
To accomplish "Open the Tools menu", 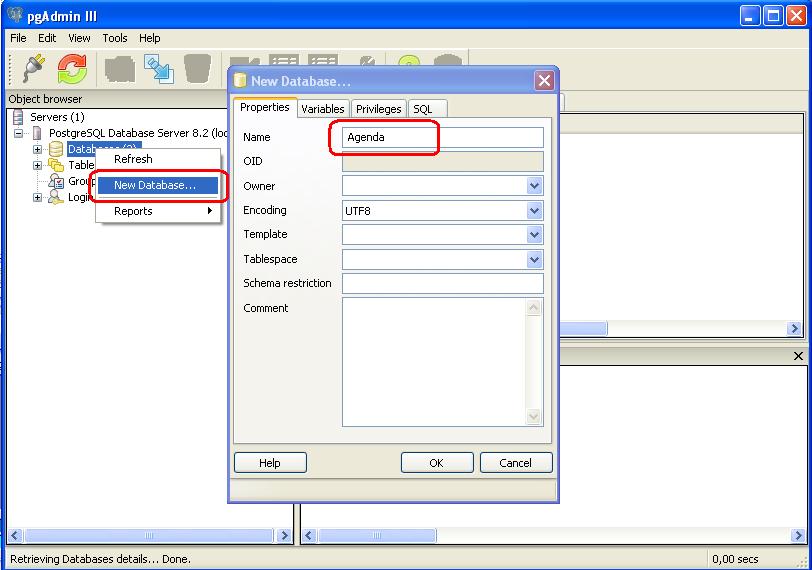I will 114,38.
